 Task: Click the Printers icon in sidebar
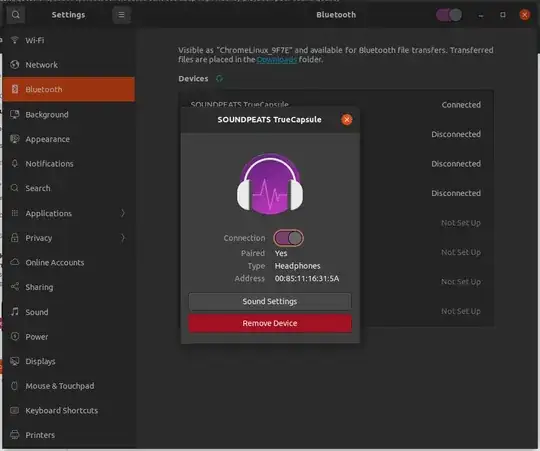[14, 434]
